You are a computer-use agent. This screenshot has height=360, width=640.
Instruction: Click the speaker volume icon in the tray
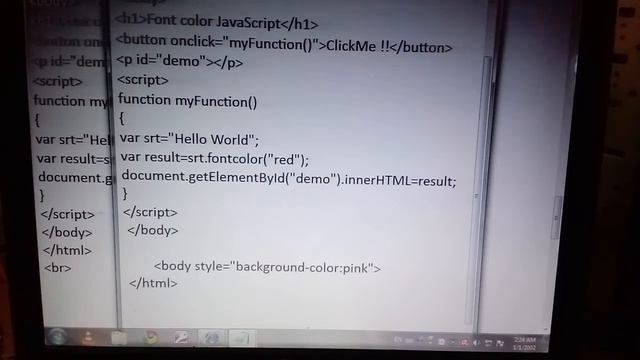coord(476,343)
